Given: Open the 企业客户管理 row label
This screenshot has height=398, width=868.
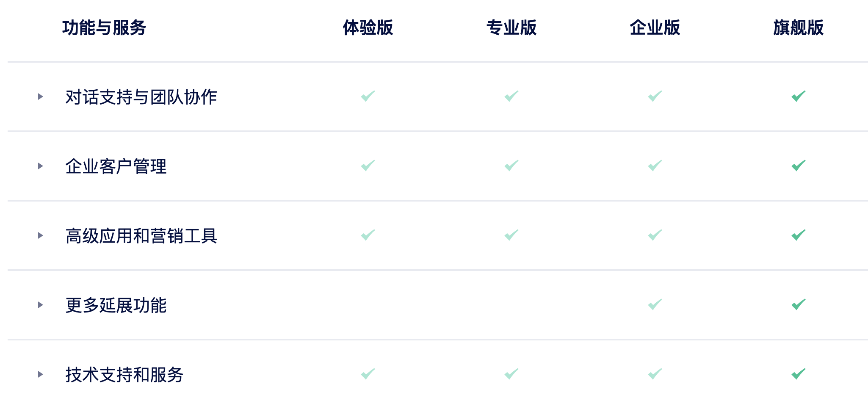Looking at the screenshot, I should tap(116, 166).
